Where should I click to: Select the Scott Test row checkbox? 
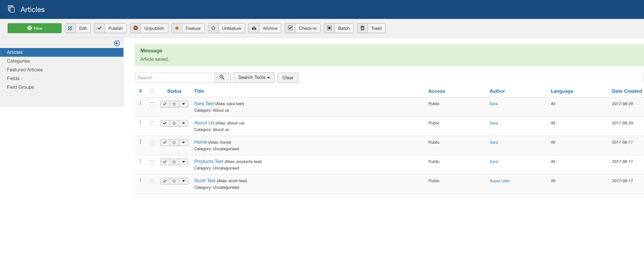pos(152,182)
